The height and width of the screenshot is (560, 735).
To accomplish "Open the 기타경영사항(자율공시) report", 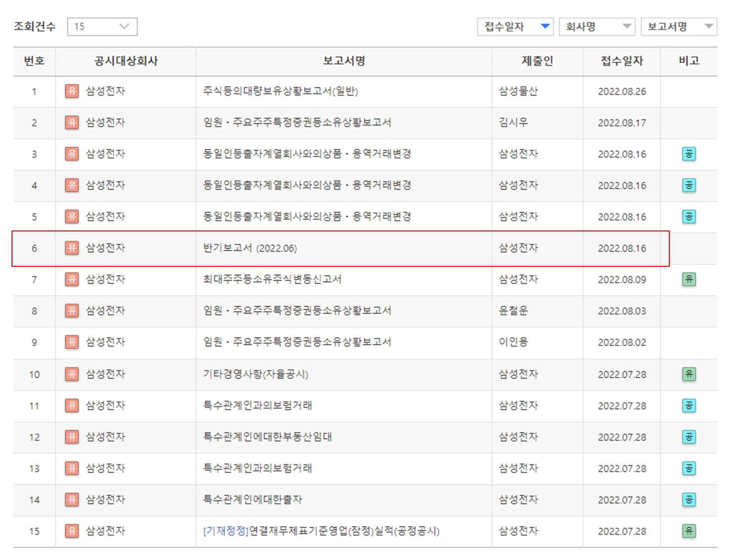I will (x=255, y=374).
